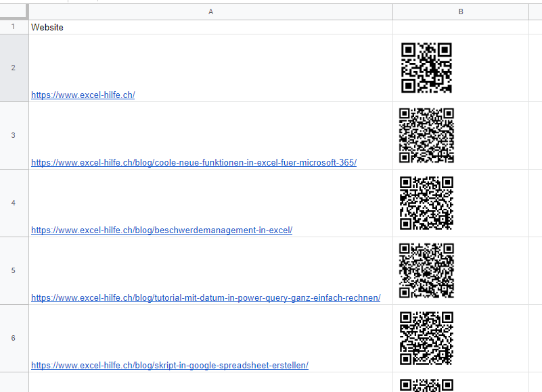Screen dimensions: 542x392
Task: Open the link https://www.excel-hilfe.ch/
Action: [x=83, y=95]
